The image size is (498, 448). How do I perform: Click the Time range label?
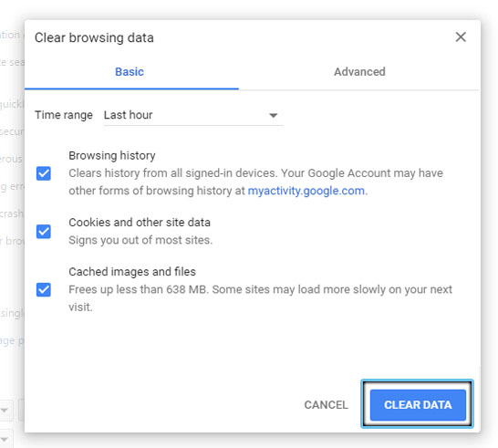point(64,115)
